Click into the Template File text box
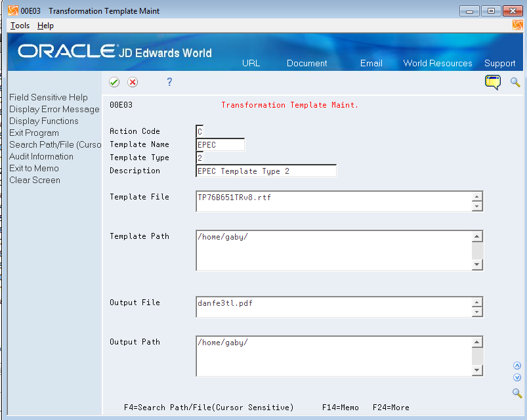The image size is (527, 420). (334, 201)
